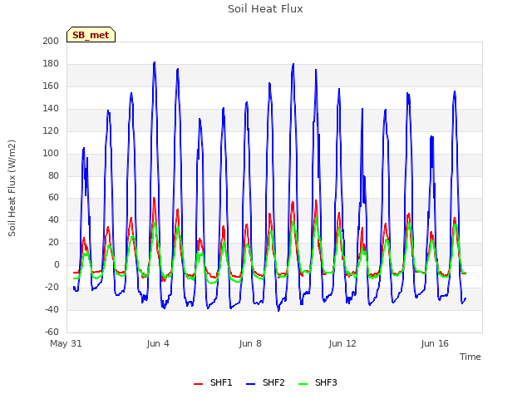Click the -60 y-axis tick label
Viewport: 532px width, 399px height.
pos(52,332)
